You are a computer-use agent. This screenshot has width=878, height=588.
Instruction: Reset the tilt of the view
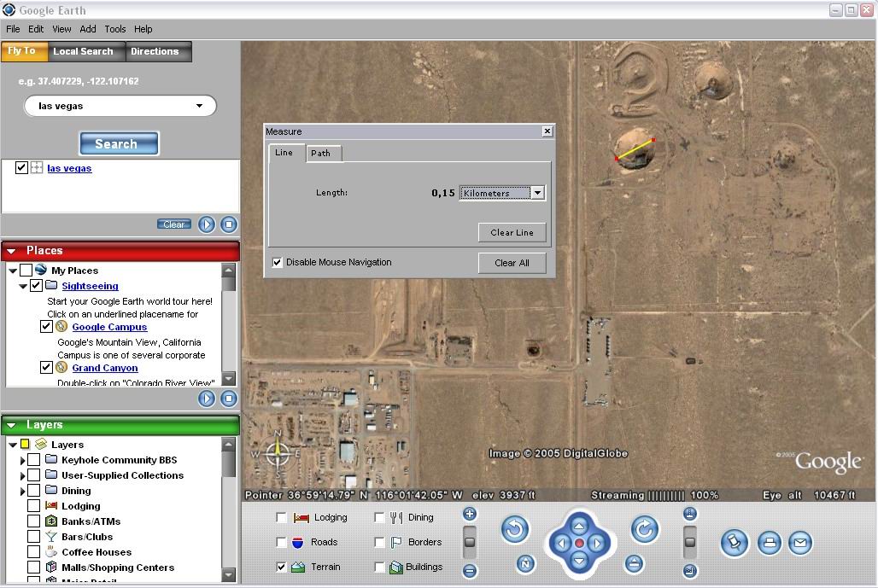pos(633,564)
